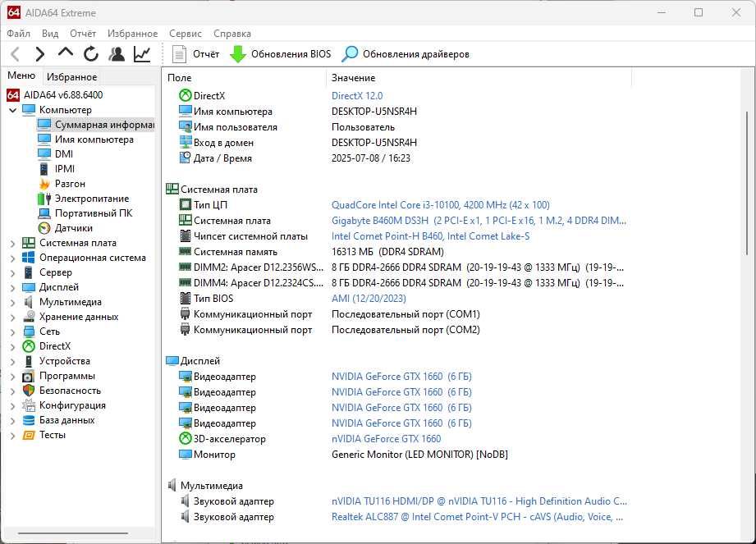756x544 pixels.
Task: Open the Справка menu
Action: [x=232, y=34]
